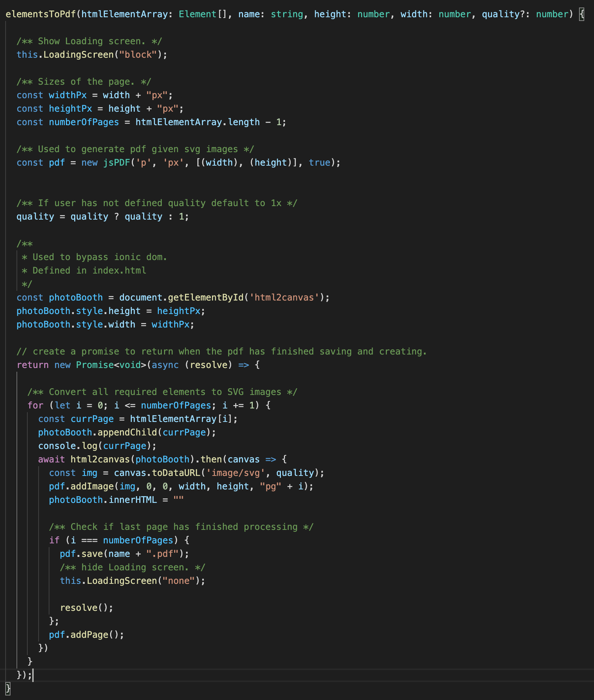
Task: Click the photoBooth.appendChild(currPage) line
Action: tap(127, 432)
